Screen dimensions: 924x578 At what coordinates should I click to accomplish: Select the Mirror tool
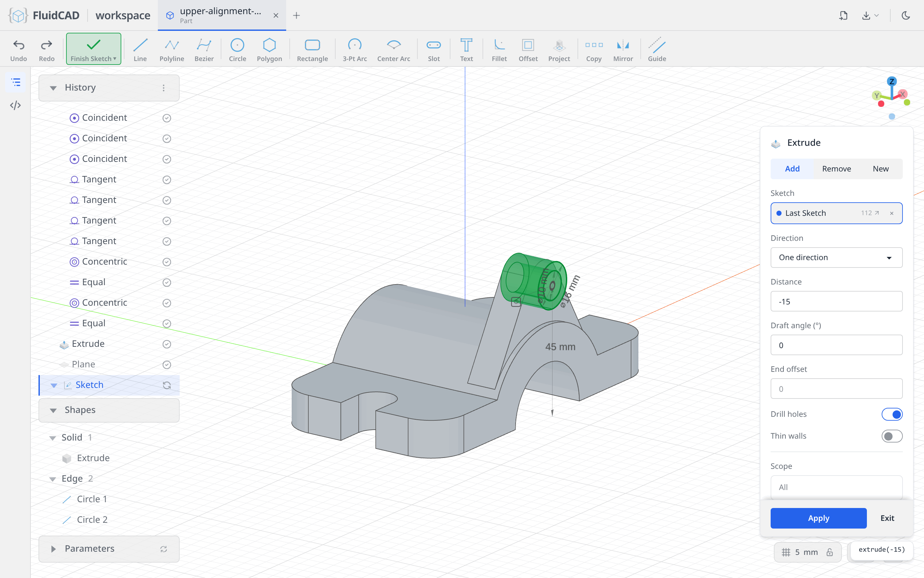coord(623,50)
